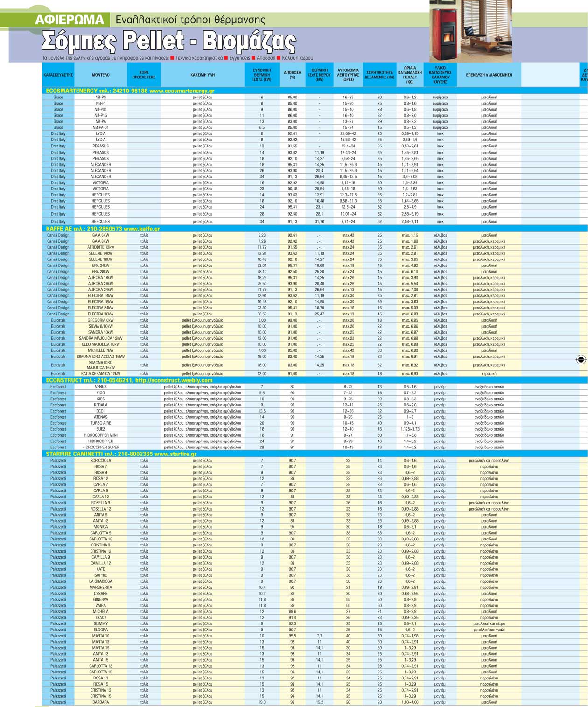
Task: Select legend item Εγγυήσεις
Action: [239, 58]
